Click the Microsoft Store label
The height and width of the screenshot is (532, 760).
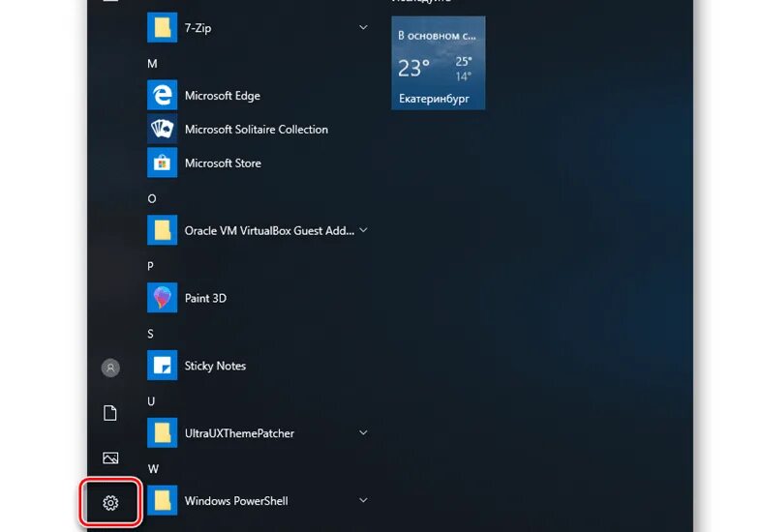[223, 163]
